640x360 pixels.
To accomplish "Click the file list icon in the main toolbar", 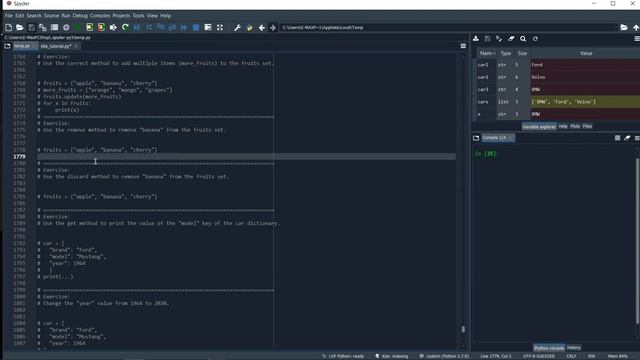I will 54,27.
